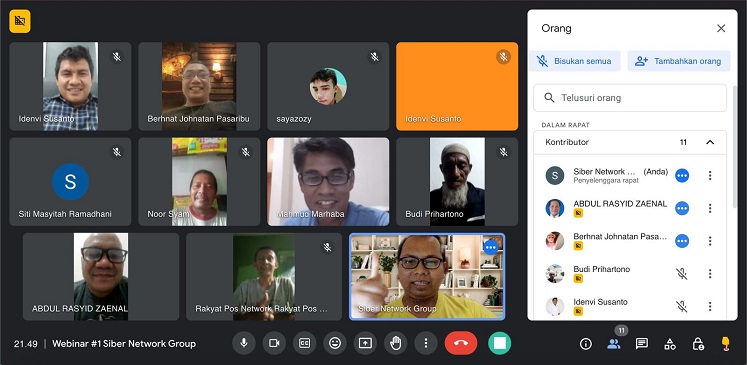Close the Orang panel
Screen dimensions: 747x365
[x=721, y=28]
